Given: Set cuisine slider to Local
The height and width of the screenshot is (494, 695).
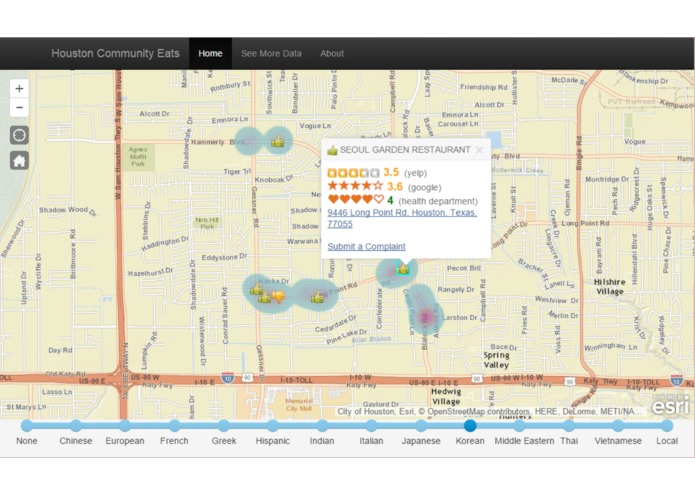Looking at the screenshot, I should 667,426.
